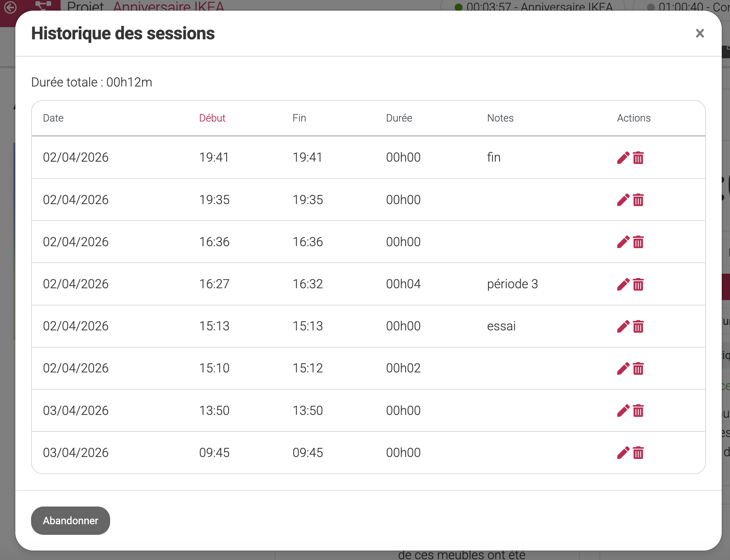Edit the 19:41 session with note 'fin'
Image resolution: width=730 pixels, height=560 pixels.
[623, 158]
